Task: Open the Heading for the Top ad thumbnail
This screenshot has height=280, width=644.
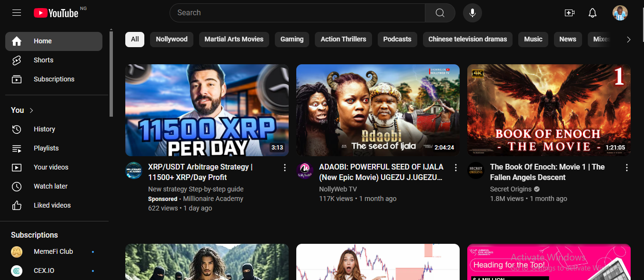Action: (x=549, y=262)
